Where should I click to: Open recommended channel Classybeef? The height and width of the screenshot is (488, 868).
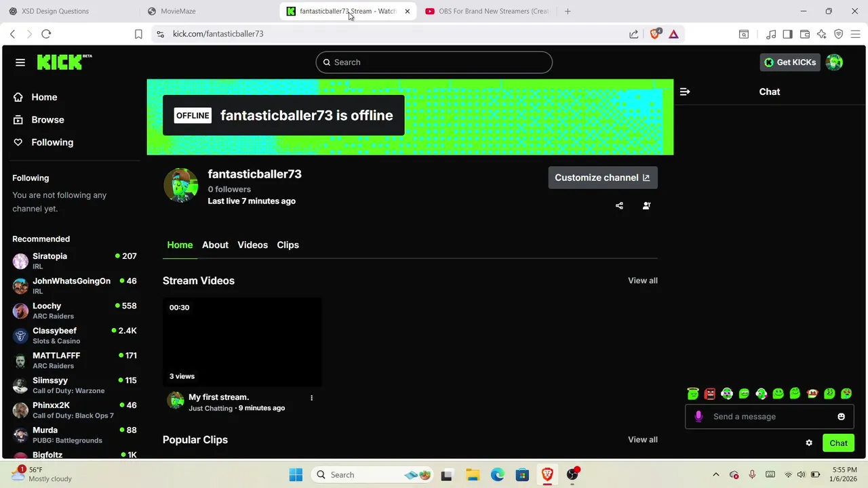pos(75,335)
